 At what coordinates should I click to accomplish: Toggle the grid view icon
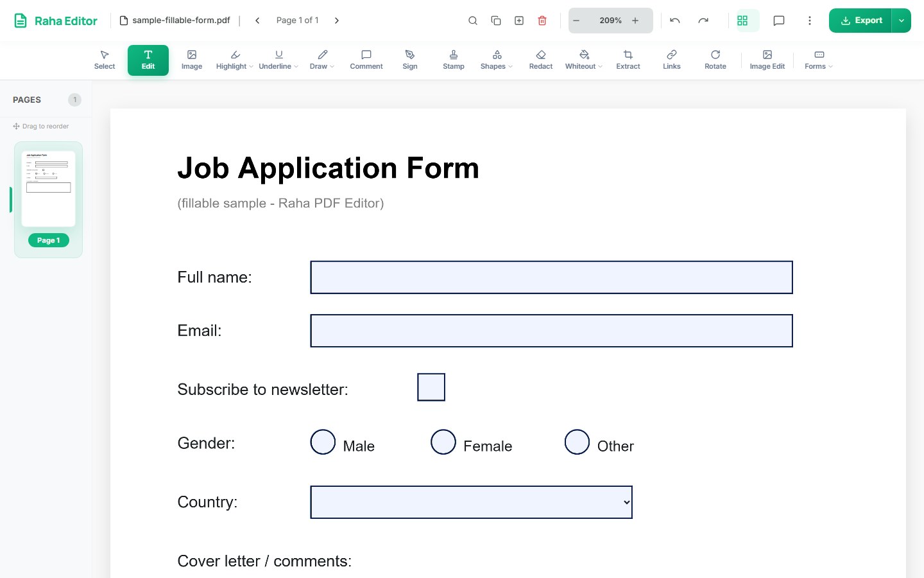(743, 21)
